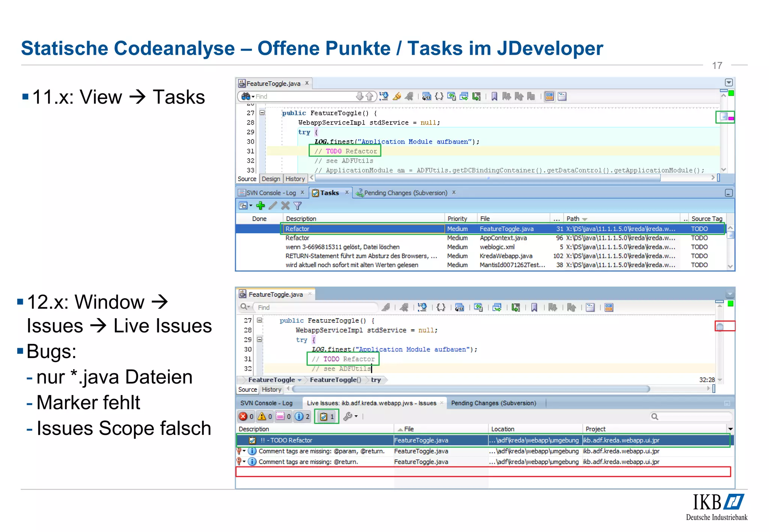Sort by the Location column header
Viewport: 769px width, 532px height.
click(x=535, y=429)
